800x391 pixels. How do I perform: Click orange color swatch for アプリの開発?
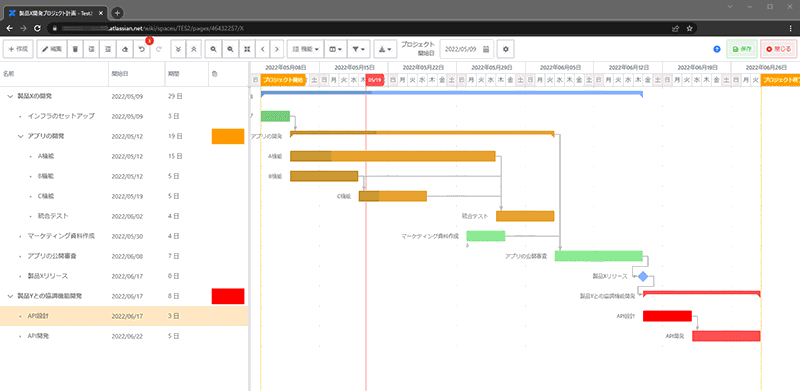228,136
